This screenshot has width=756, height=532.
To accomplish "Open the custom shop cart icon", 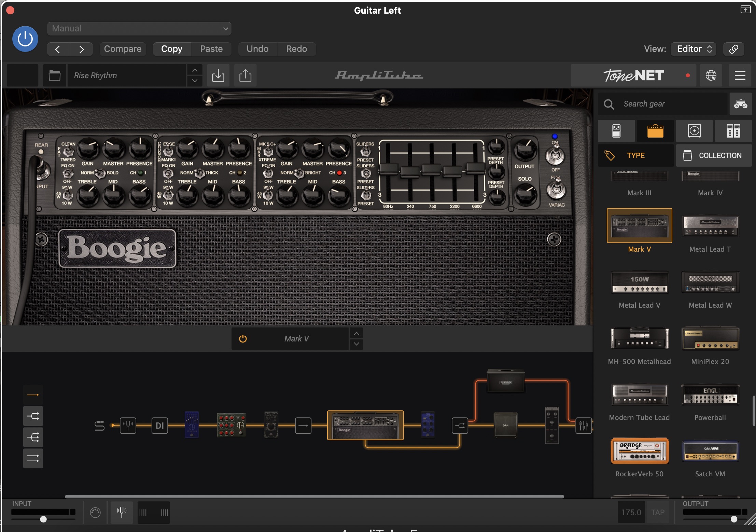I will point(741,104).
